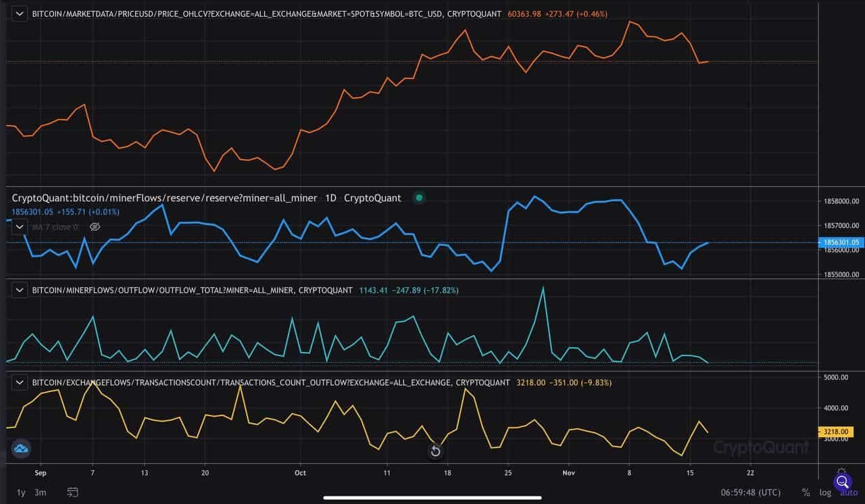Viewport: 865px width, 504px height.
Task: Toggle auto scale mode
Action: tap(849, 493)
